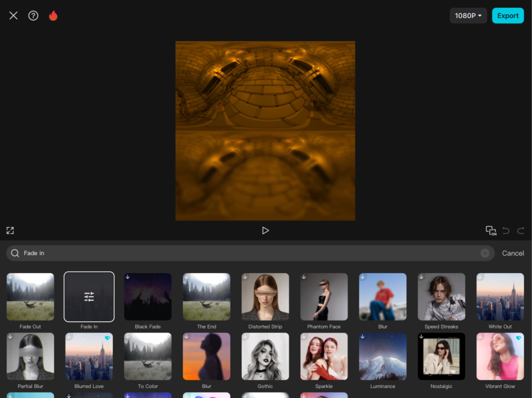
Task: Open the flame trending icon
Action: click(x=53, y=16)
